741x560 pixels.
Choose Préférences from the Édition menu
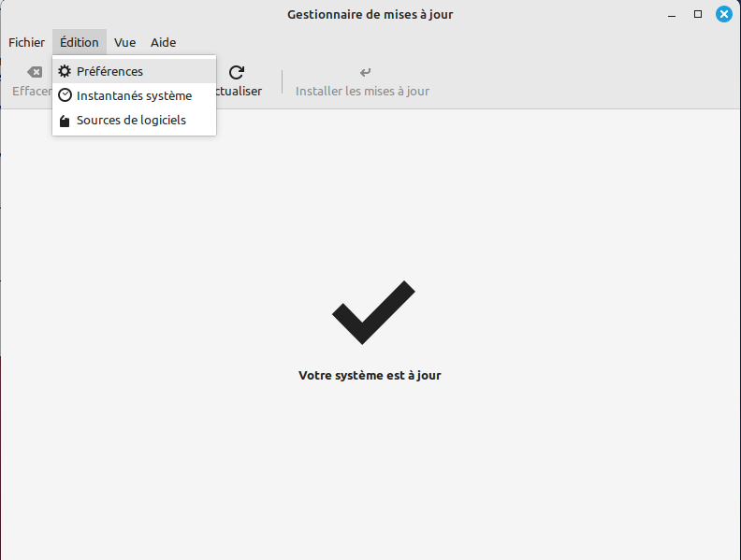coord(109,71)
